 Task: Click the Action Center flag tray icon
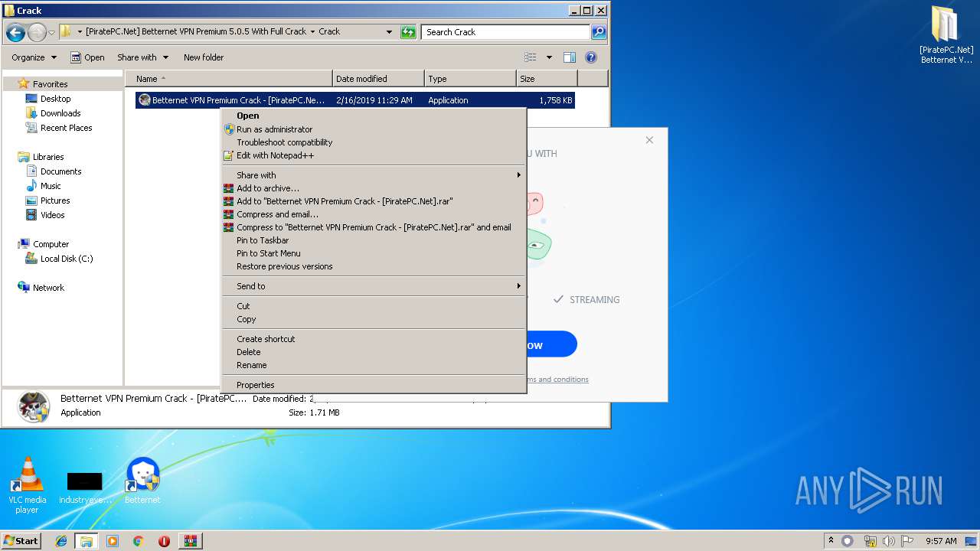[907, 541]
